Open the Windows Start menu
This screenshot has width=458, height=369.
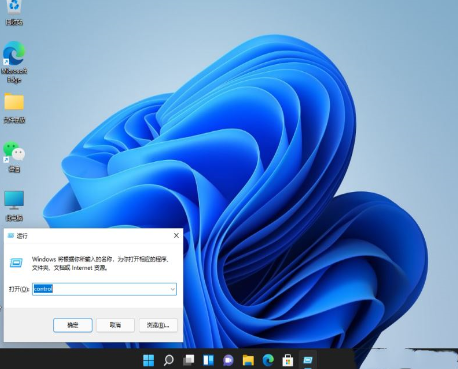point(148,360)
